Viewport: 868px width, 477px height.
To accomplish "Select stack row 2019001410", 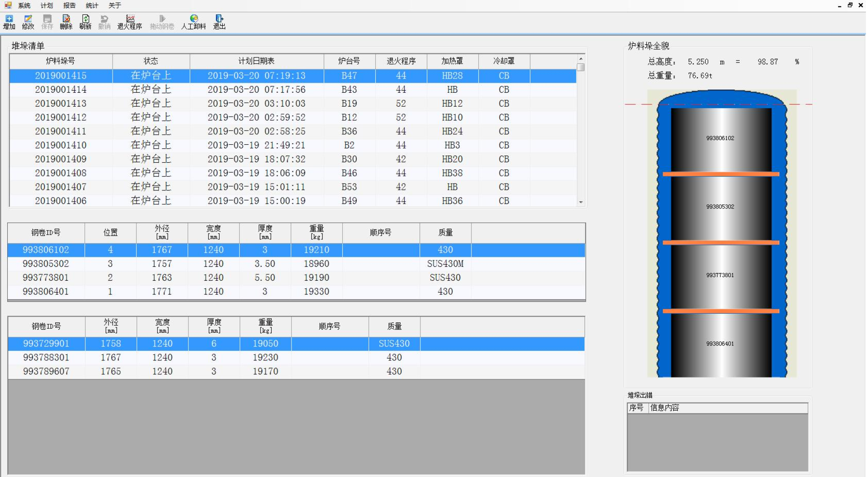I will (x=292, y=145).
